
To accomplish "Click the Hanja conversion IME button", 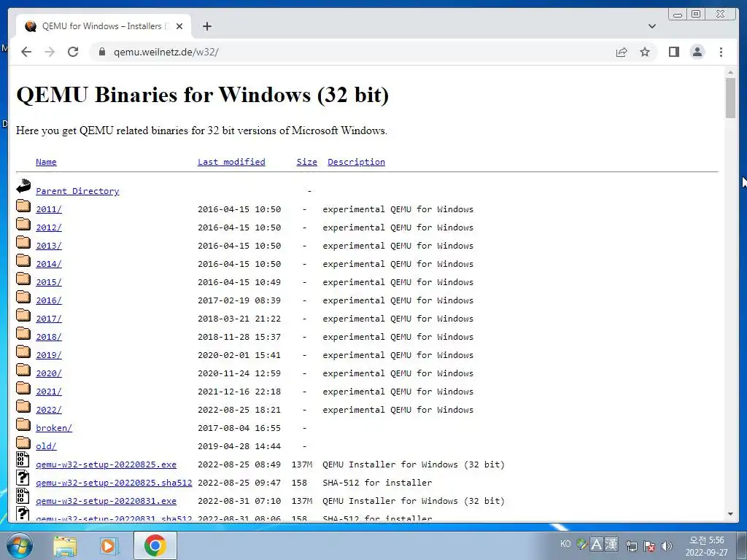I will pos(611,544).
